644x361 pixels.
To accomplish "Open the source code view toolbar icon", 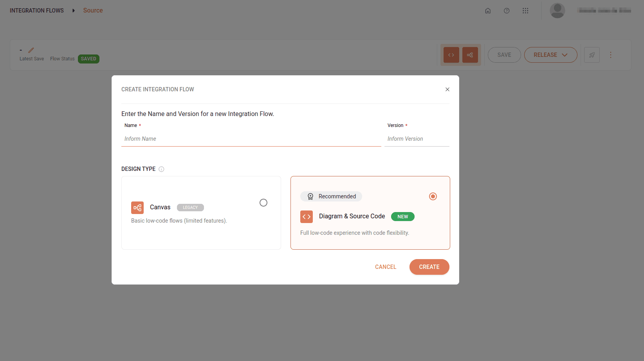I will 451,55.
